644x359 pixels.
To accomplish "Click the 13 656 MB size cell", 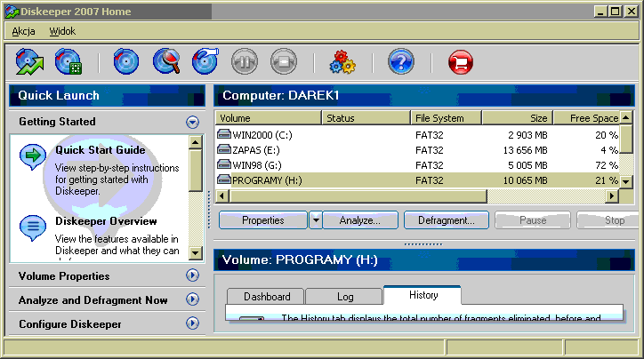I will pos(526,150).
